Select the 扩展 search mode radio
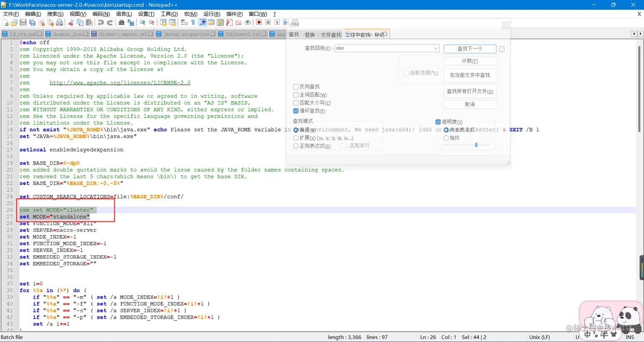644x342 pixels. tap(296, 138)
